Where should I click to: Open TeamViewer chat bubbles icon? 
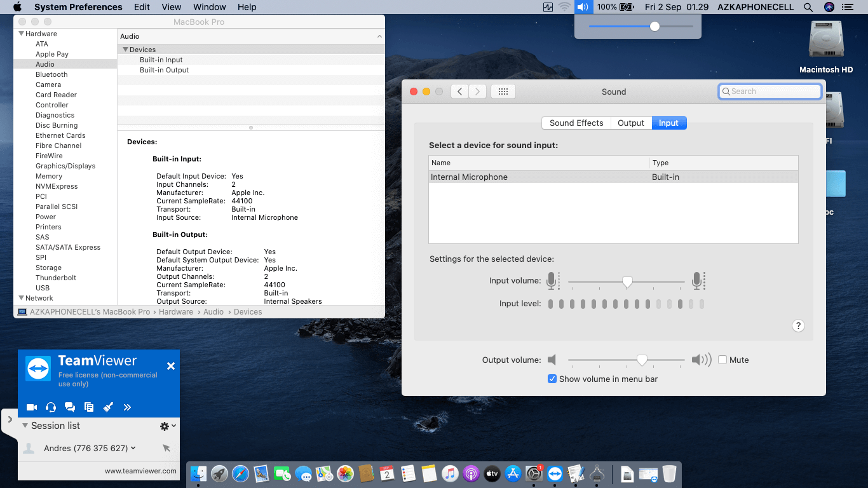point(70,407)
